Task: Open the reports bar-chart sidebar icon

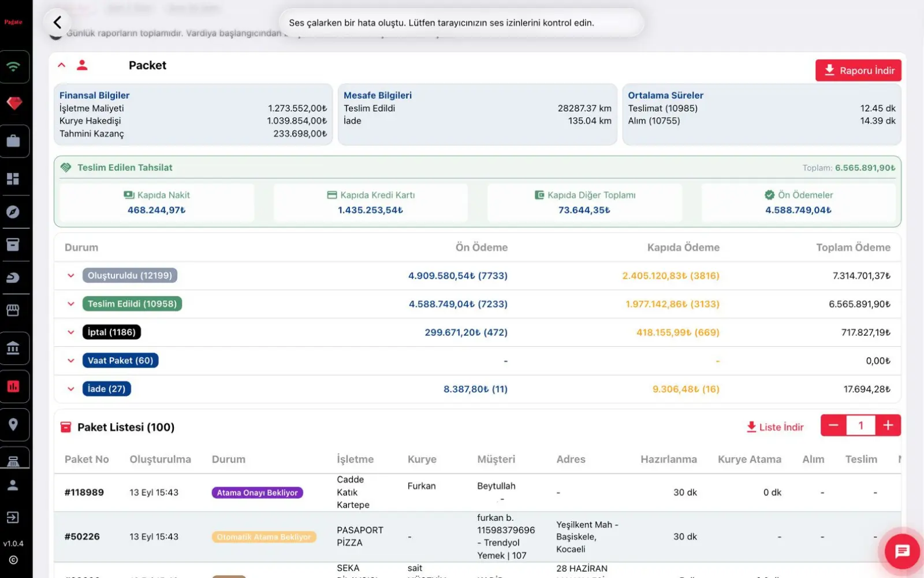Action: 13,386
